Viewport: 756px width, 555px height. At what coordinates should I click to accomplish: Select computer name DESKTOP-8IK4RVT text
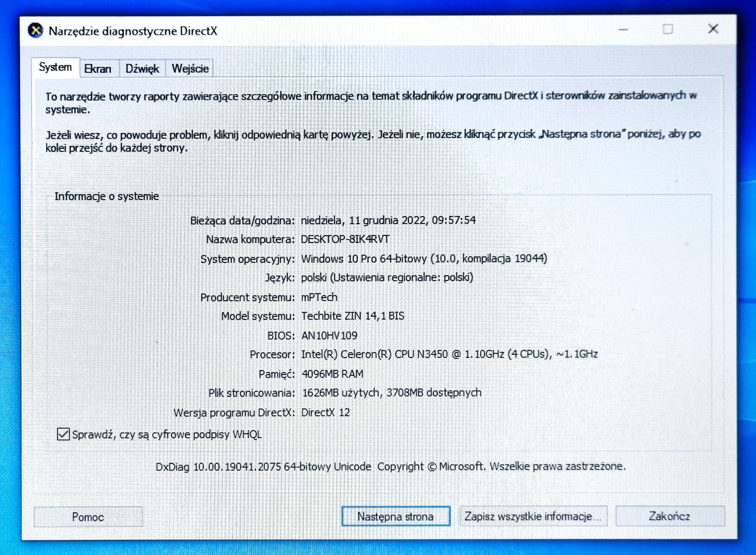(345, 239)
